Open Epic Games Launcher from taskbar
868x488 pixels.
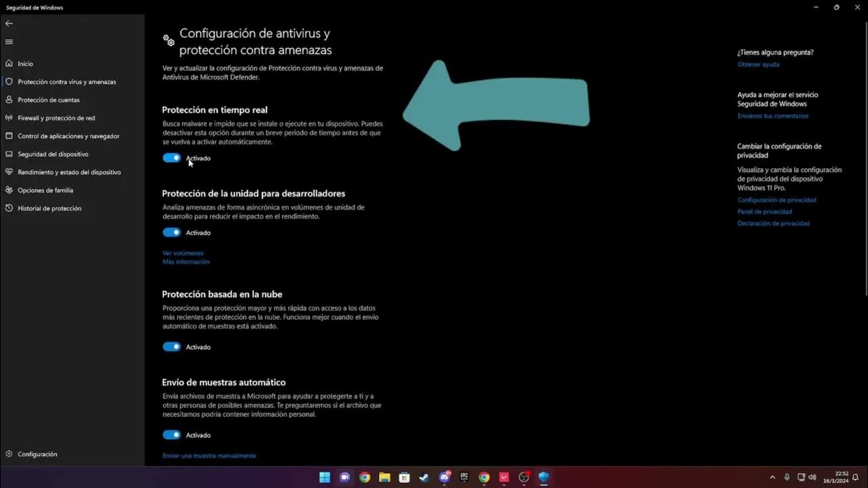[x=464, y=477]
